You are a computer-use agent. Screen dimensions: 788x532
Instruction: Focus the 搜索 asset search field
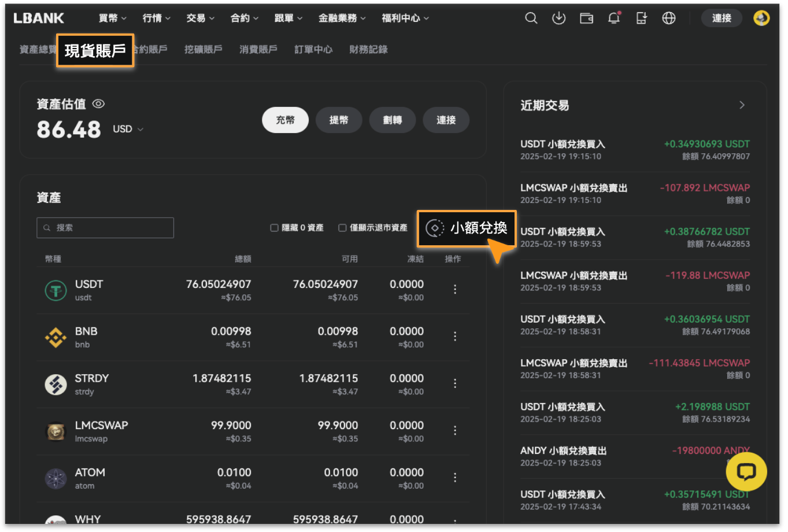click(105, 228)
